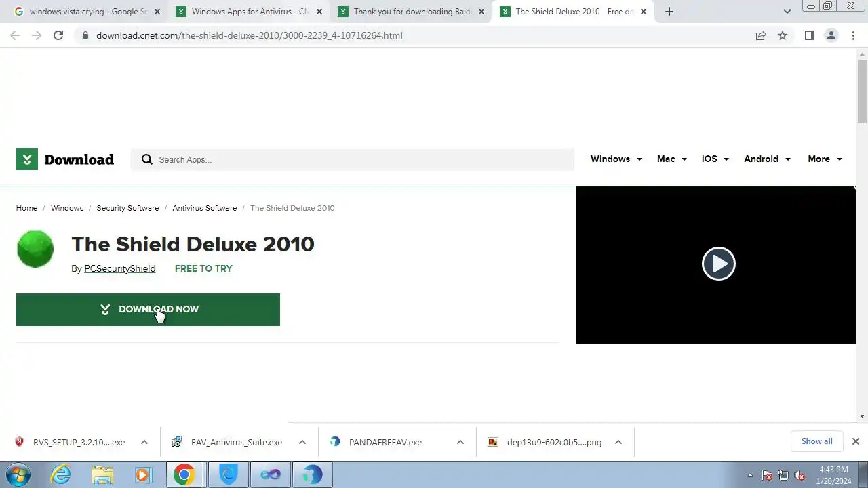Expand the More menu
Screen dimensions: 868x488
(x=825, y=159)
